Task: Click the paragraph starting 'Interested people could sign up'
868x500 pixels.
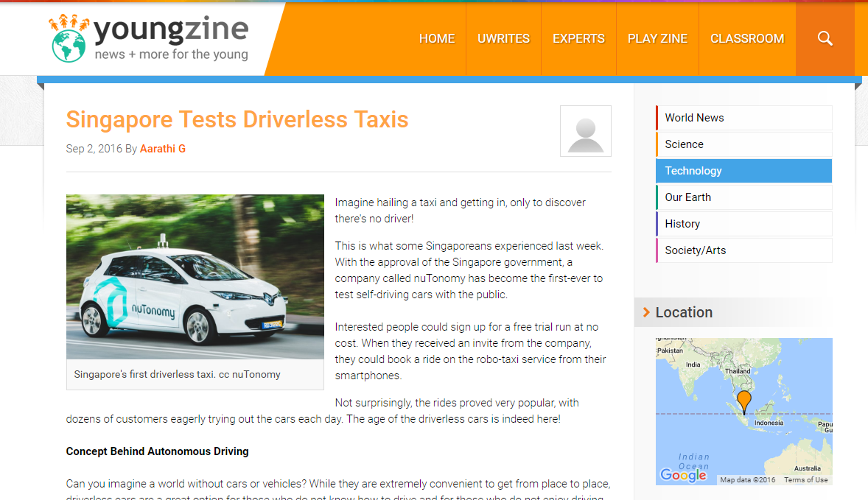Action: coord(471,351)
